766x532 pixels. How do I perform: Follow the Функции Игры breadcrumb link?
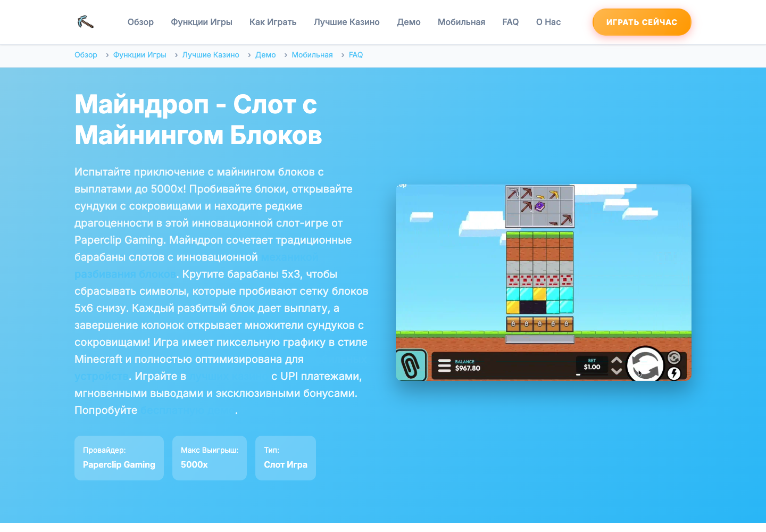click(140, 55)
